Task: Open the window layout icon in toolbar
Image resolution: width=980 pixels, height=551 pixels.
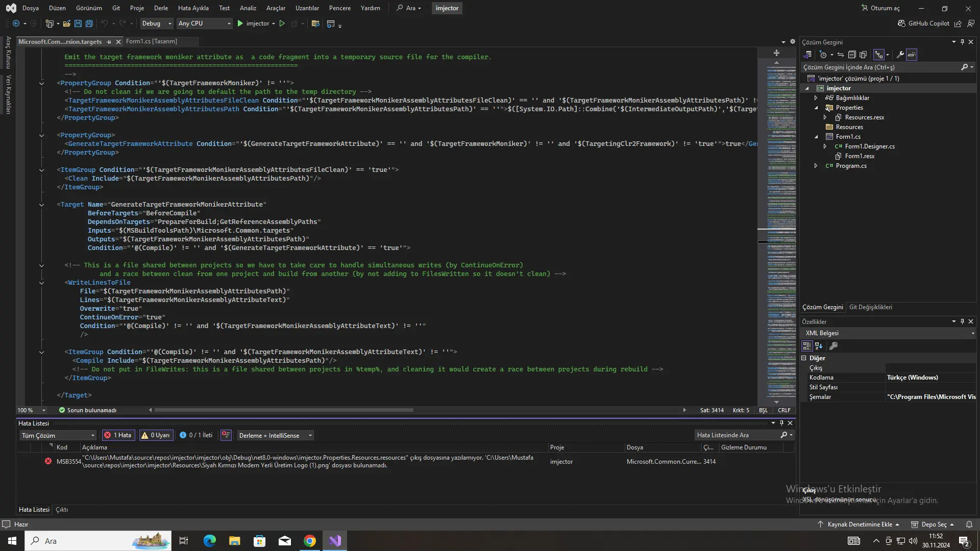Action: pos(331,23)
